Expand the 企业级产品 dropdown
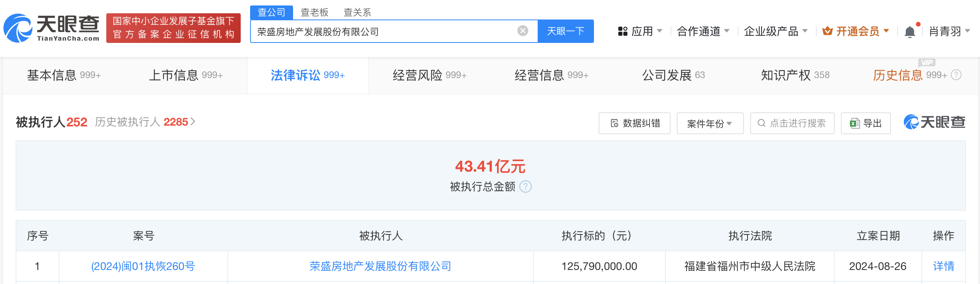 point(775,31)
